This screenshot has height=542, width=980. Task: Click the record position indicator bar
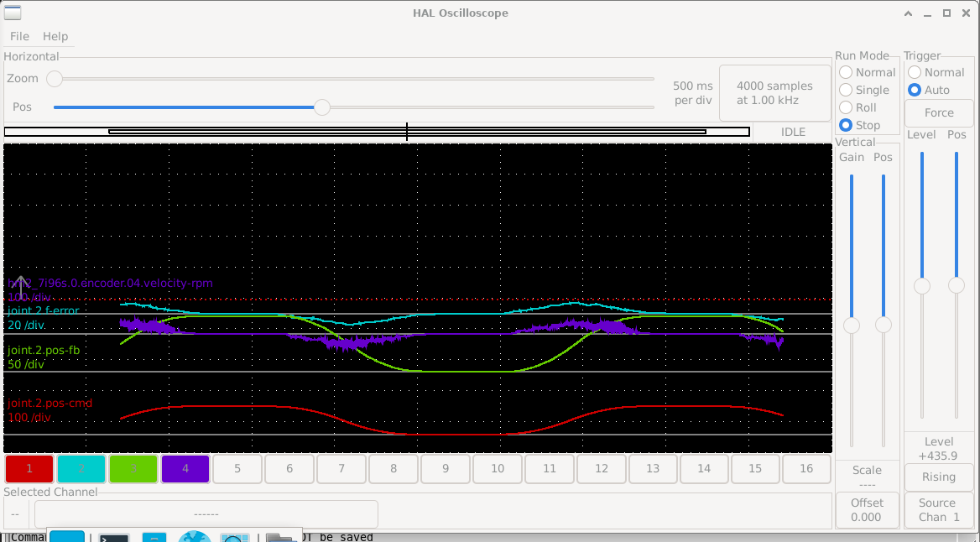click(x=377, y=132)
